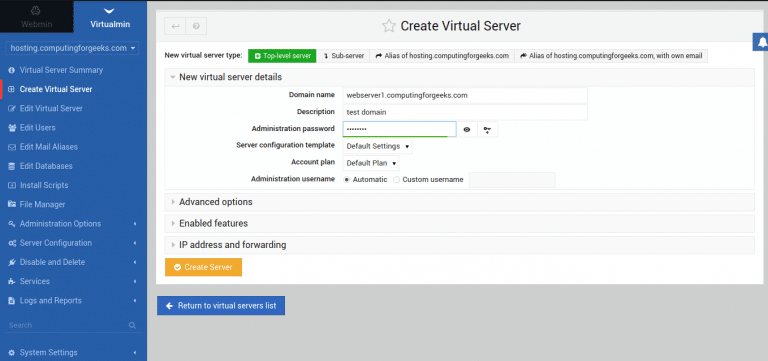Click the Edit Databases icon
Screen dimensions: 768x361
coord(11,166)
